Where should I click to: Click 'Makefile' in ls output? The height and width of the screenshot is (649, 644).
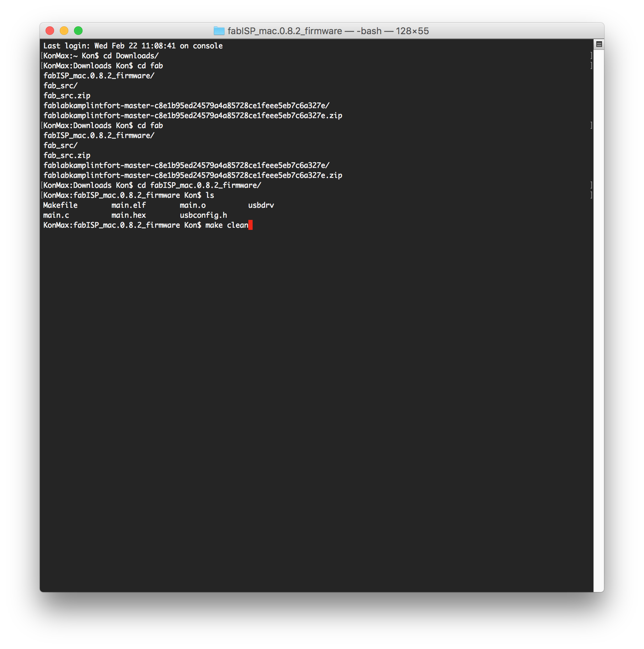[60, 205]
